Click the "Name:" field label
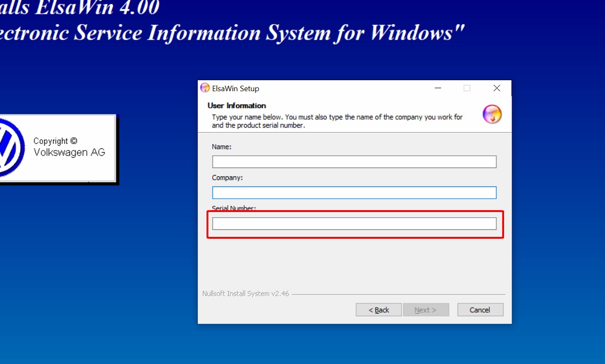The image size is (605, 364). click(222, 147)
